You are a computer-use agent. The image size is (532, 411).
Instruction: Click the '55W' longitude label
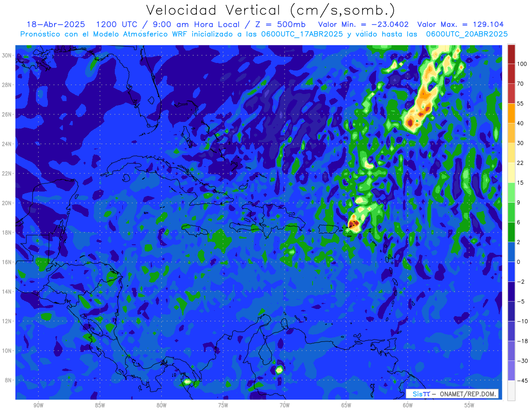click(x=469, y=405)
